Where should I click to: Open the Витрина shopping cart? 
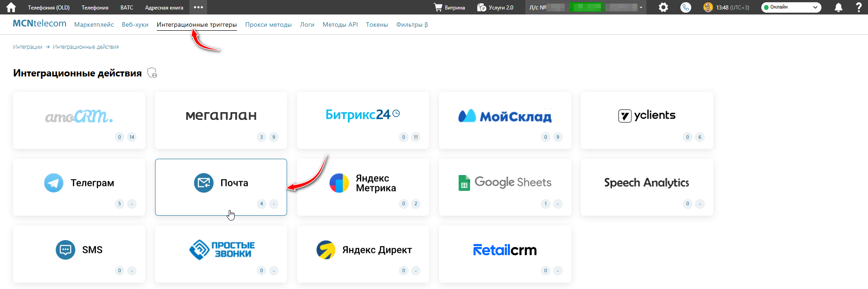coord(449,7)
